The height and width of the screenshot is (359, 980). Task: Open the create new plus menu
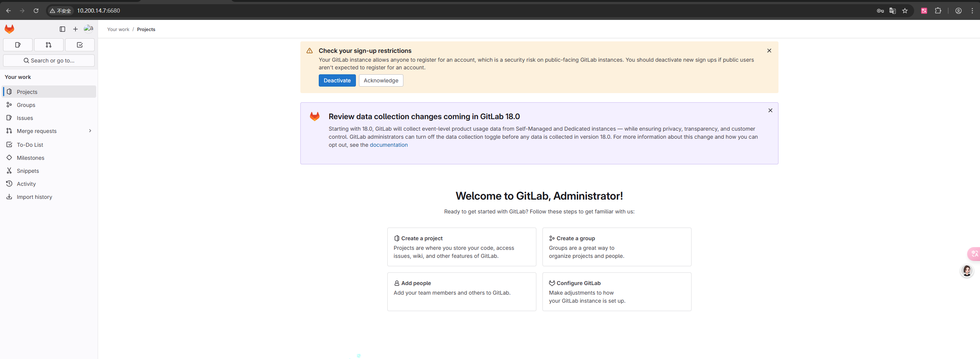[x=75, y=29]
